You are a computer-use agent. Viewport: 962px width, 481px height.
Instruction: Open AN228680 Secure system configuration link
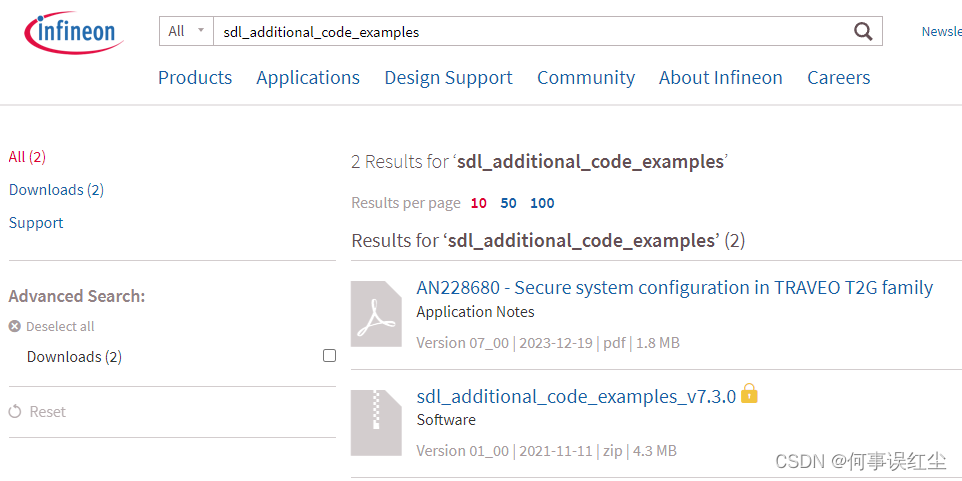point(675,287)
